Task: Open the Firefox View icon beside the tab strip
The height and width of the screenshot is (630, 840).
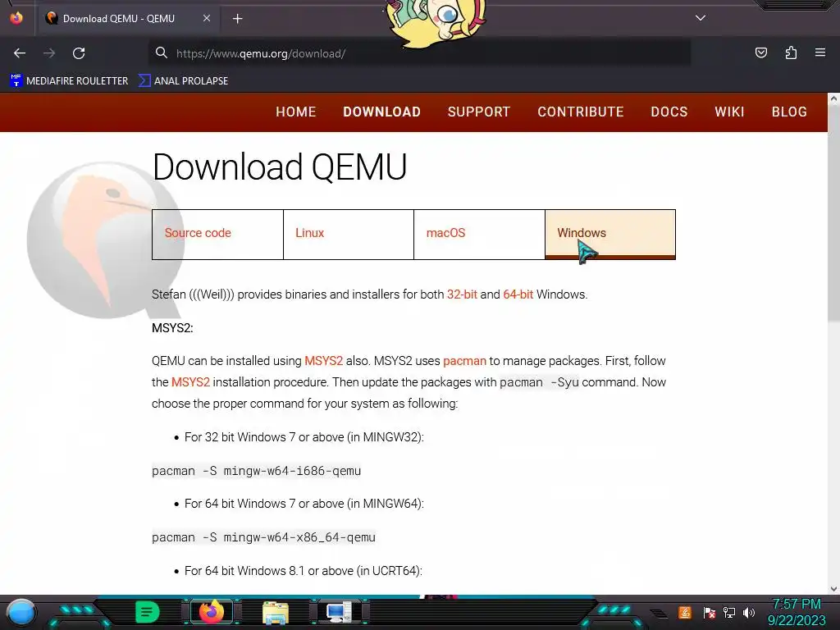Action: [16, 18]
